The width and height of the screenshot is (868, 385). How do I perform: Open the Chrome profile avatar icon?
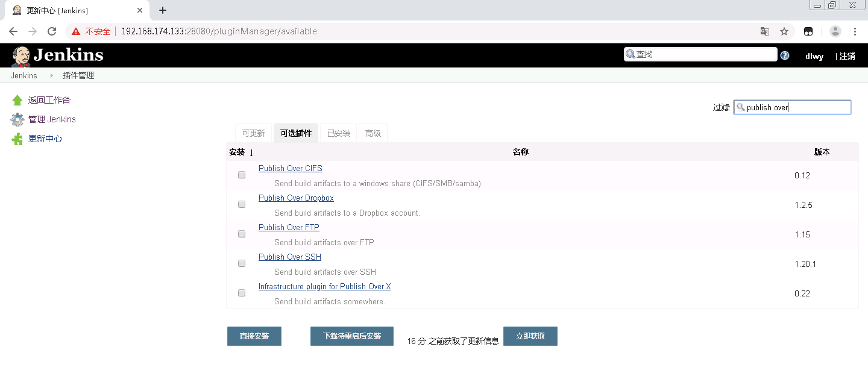pyautogui.click(x=835, y=31)
